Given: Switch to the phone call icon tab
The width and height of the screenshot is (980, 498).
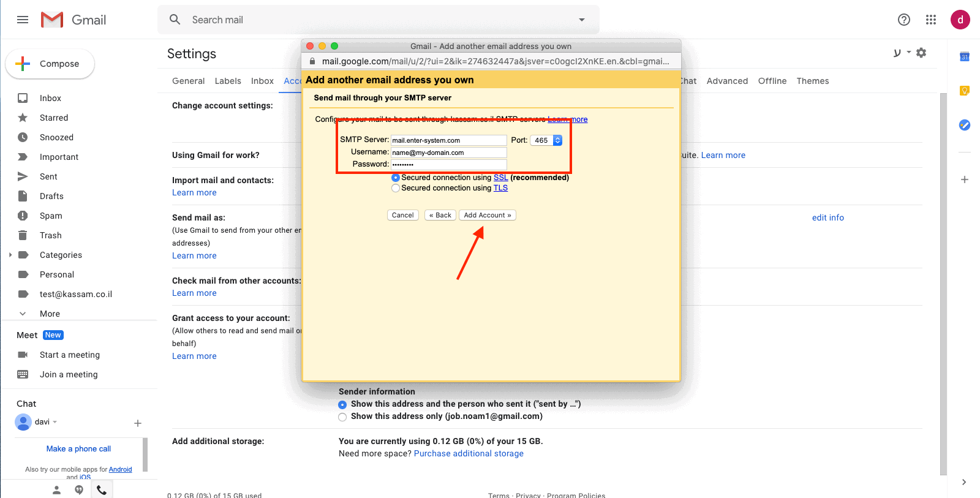Looking at the screenshot, I should click(x=102, y=489).
